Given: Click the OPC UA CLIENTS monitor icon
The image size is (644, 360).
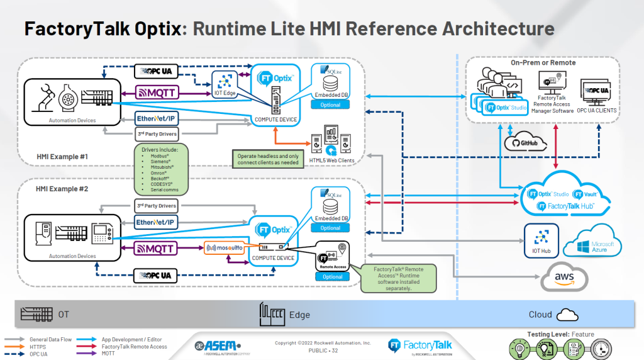Looking at the screenshot, I should click(596, 93).
